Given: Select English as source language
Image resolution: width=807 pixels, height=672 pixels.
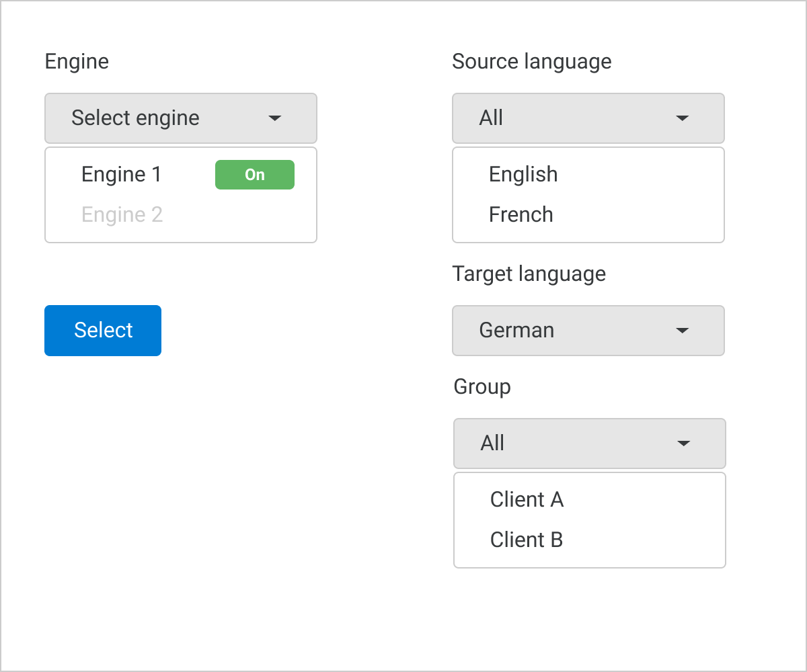Looking at the screenshot, I should (x=523, y=175).
